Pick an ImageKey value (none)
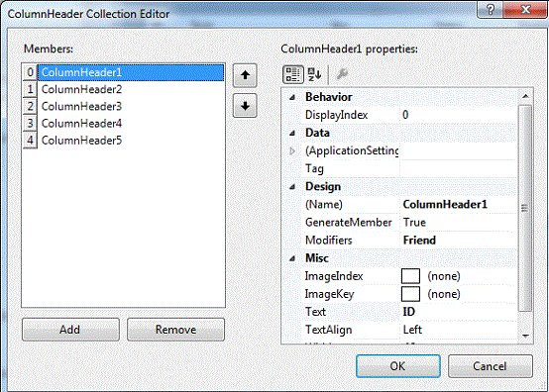The width and height of the screenshot is (549, 392). (458, 294)
